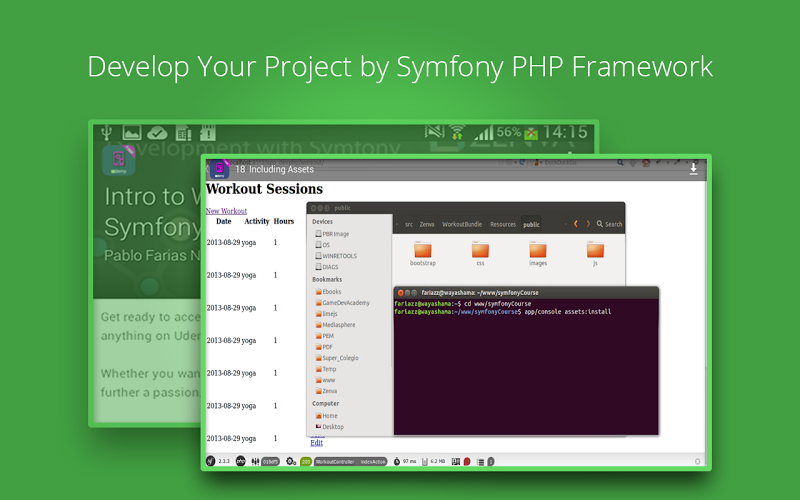Open the Temp bookmark
800x500 pixels.
[326, 369]
